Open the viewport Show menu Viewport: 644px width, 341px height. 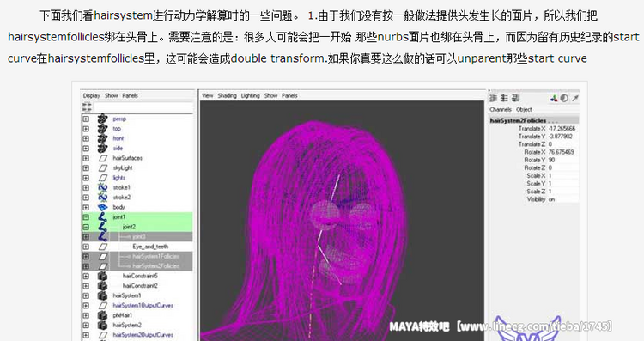click(x=270, y=95)
